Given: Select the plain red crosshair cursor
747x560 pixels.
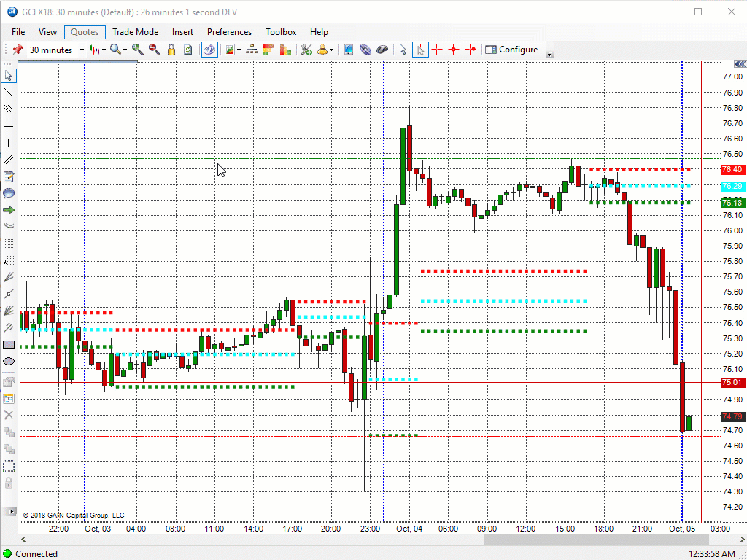Looking at the screenshot, I should click(437, 50).
